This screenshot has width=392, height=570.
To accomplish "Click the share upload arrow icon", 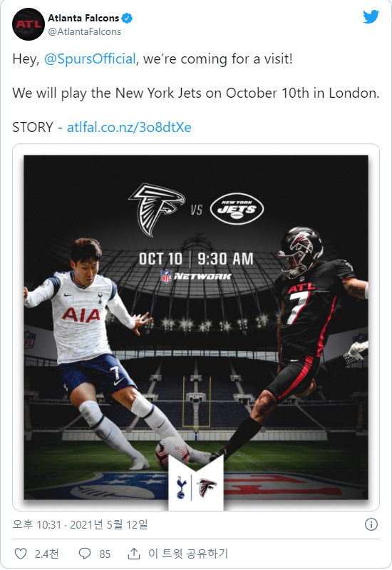I will coord(134,554).
